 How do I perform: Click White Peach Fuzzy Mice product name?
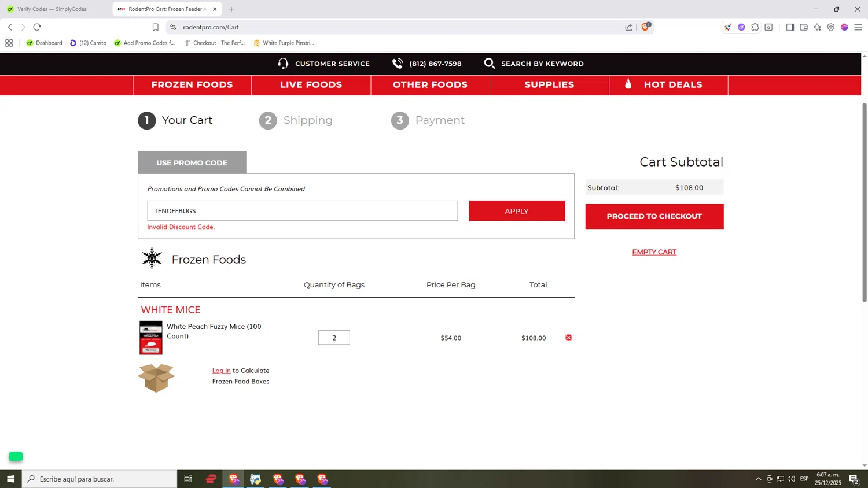click(x=214, y=331)
